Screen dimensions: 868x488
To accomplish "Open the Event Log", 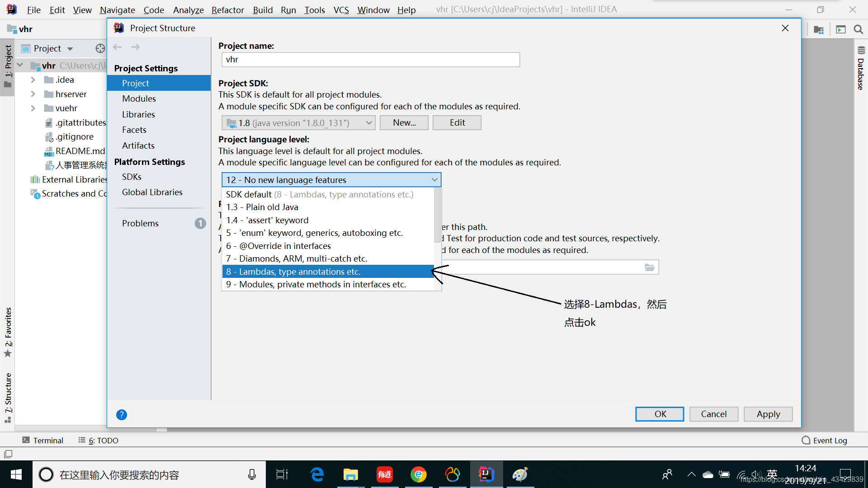I will (824, 441).
